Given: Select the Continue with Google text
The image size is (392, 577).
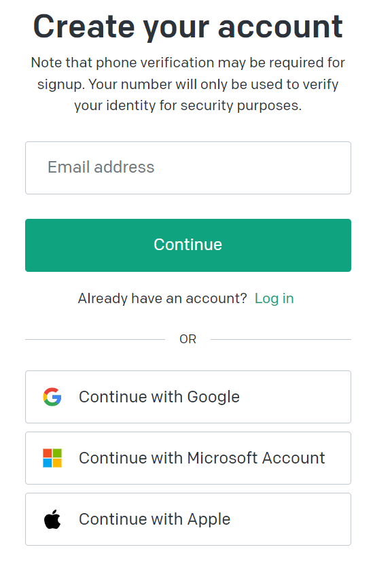Looking at the screenshot, I should 159,397.
